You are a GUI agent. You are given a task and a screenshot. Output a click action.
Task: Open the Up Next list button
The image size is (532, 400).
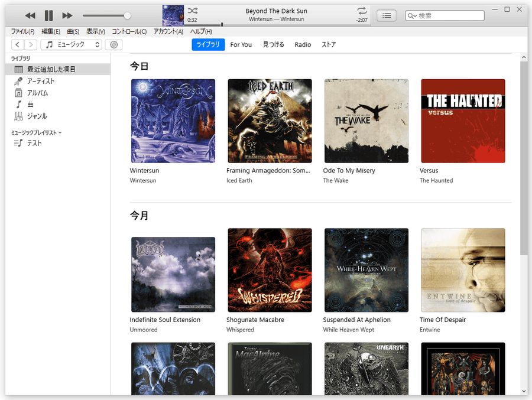[x=387, y=15]
